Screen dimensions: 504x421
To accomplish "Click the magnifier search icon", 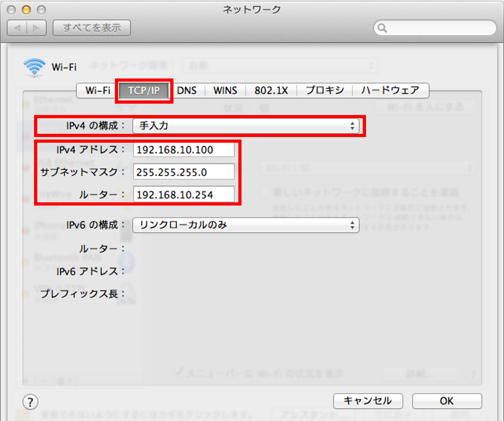I will [382, 28].
